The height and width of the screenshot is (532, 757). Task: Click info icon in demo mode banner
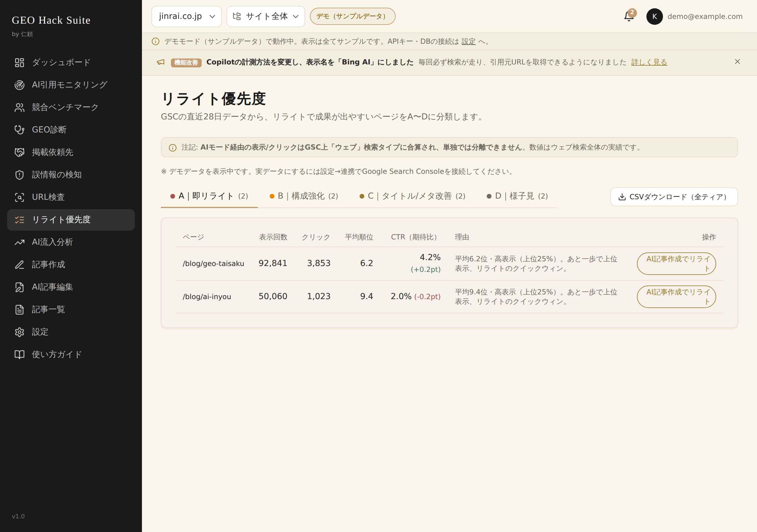[x=155, y=42]
